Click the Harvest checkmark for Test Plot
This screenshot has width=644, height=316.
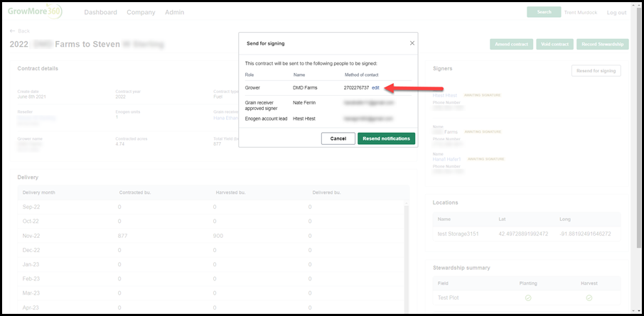pyautogui.click(x=589, y=298)
